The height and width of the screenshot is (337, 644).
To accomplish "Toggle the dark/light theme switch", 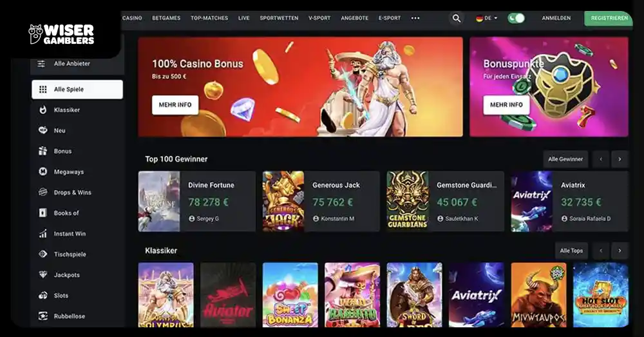I will click(x=516, y=18).
